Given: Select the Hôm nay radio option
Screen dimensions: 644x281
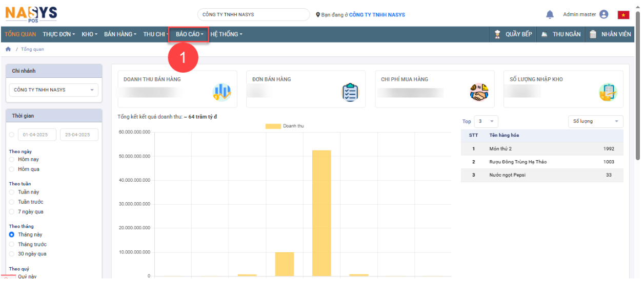Looking at the screenshot, I should click(x=12, y=160).
